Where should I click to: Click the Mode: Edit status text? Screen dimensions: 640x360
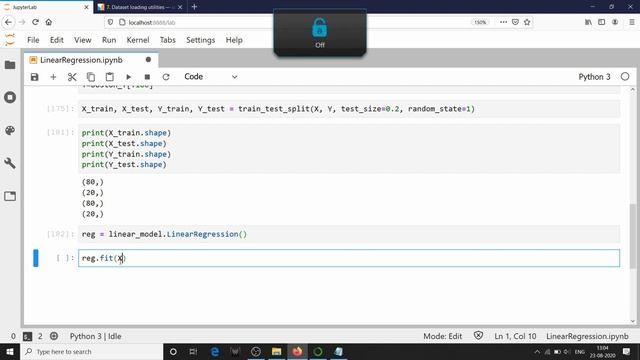[442, 336]
